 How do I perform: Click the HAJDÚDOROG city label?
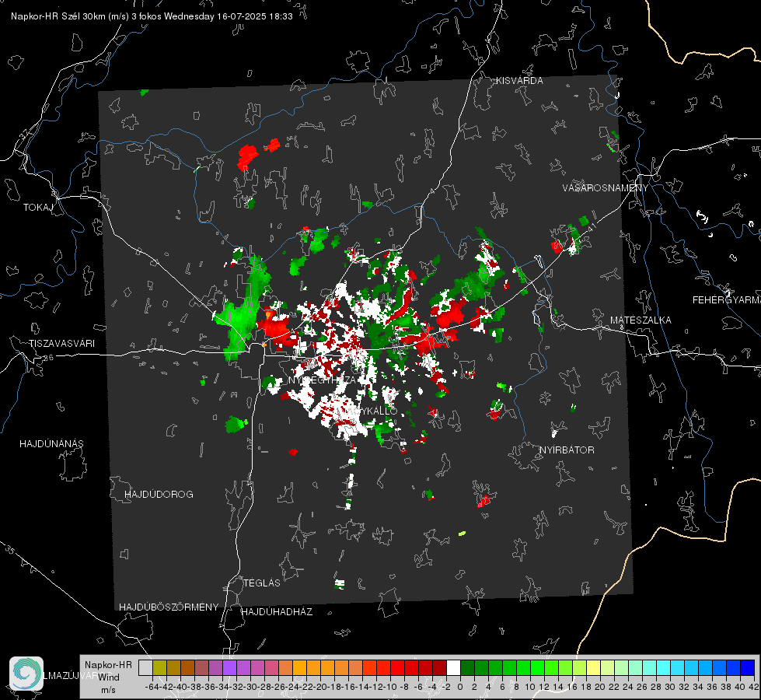[x=159, y=494]
